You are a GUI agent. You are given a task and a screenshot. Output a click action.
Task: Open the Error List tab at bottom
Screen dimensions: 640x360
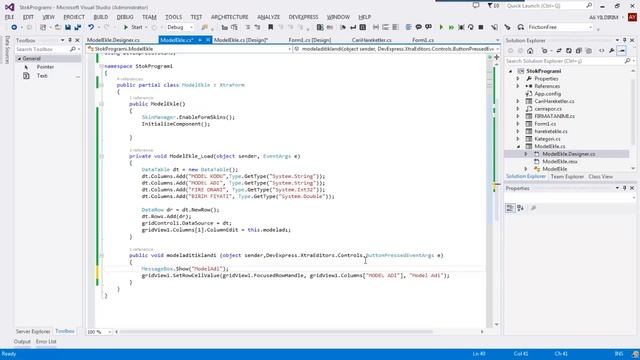46,342
